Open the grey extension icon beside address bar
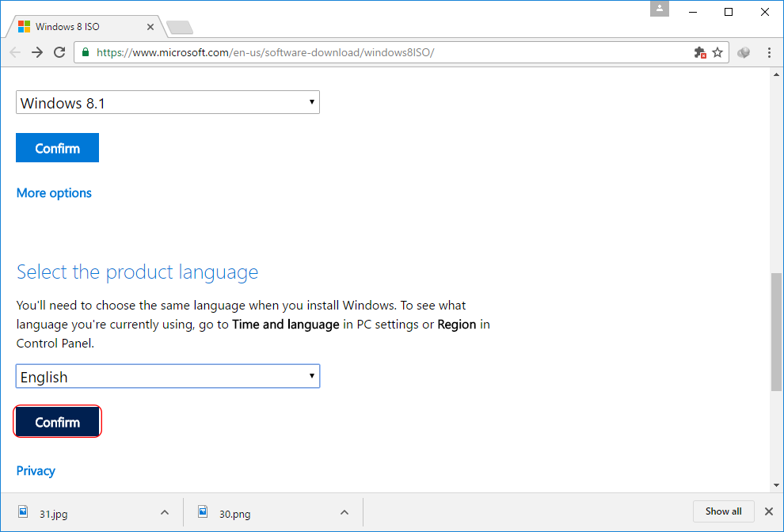This screenshot has width=784, height=532. 744,52
